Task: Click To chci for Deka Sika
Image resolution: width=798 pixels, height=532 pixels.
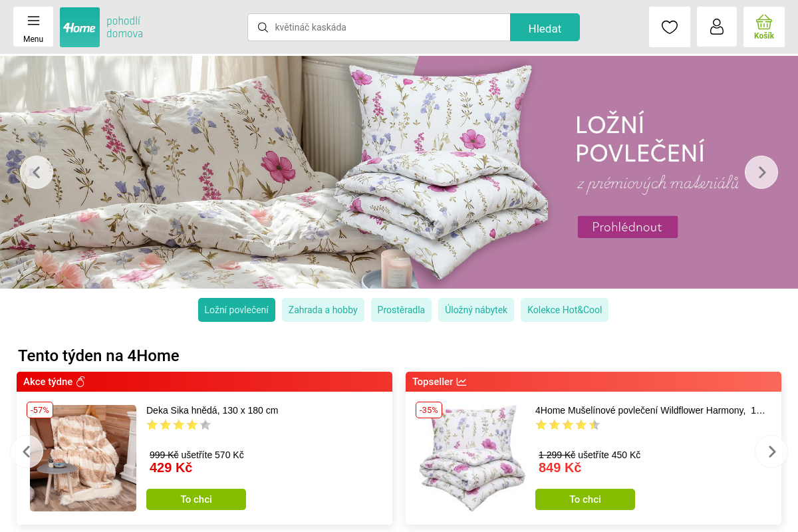Action: coord(196,499)
